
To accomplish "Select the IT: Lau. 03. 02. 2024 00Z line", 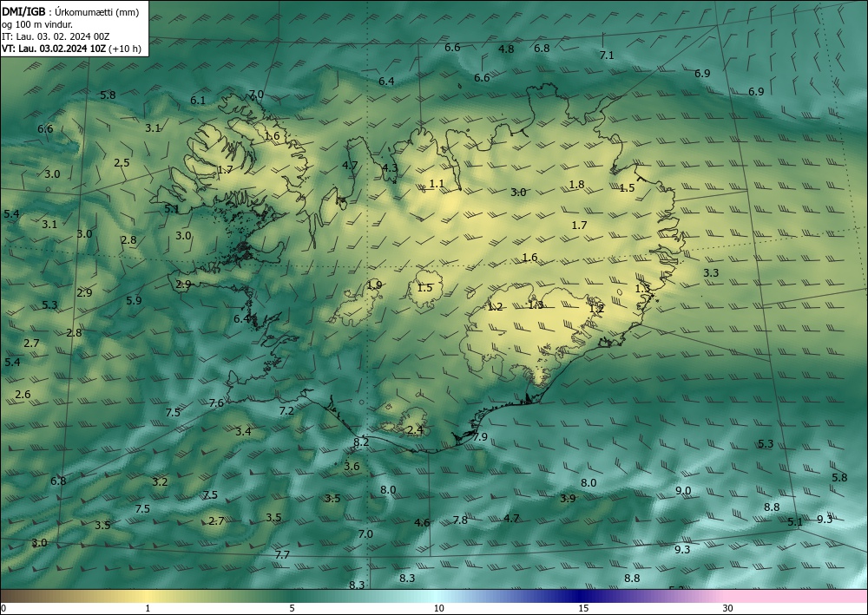I will pyautogui.click(x=56, y=36).
